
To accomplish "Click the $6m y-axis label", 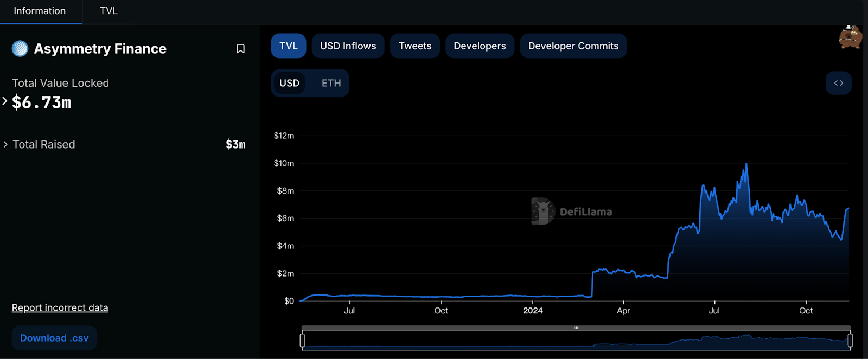I will tap(285, 219).
